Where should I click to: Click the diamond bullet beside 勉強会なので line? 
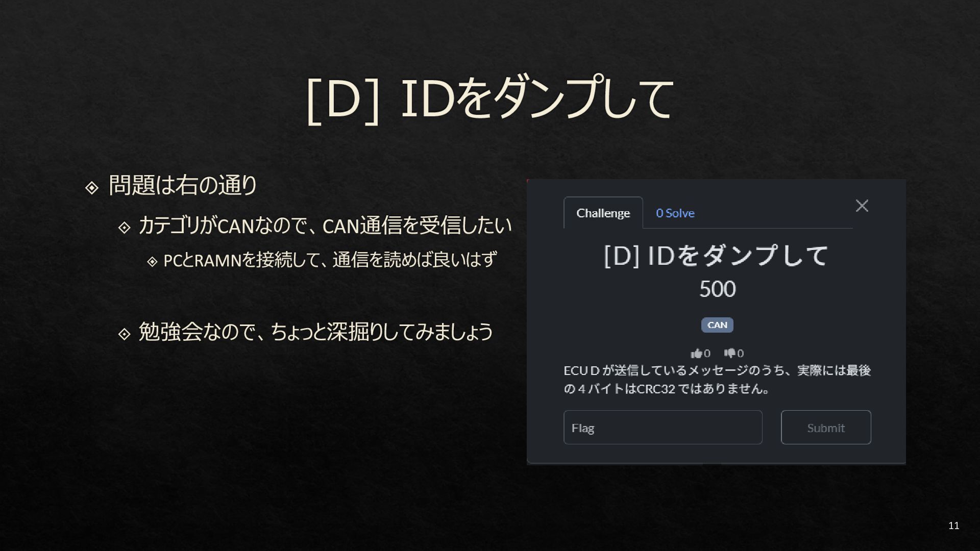point(124,334)
